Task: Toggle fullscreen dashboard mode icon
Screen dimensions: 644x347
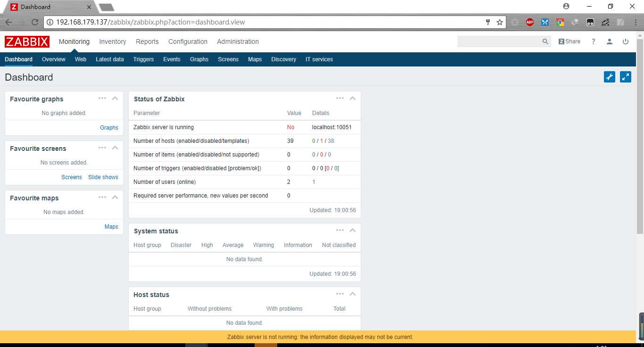Action: pos(626,77)
